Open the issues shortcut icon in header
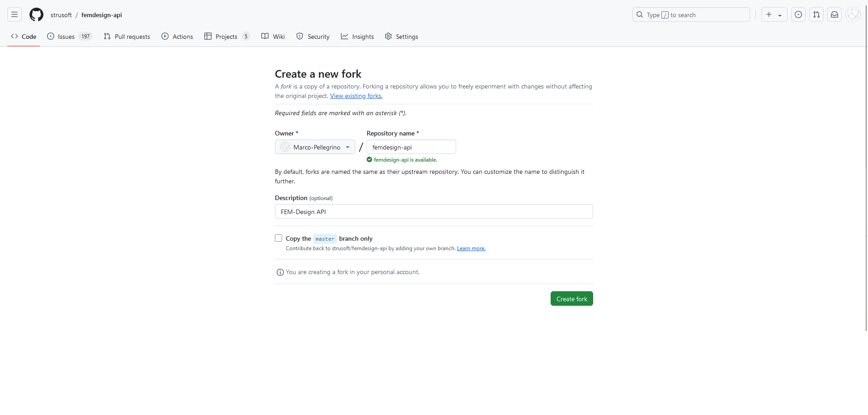This screenshot has height=415, width=868. tap(798, 15)
